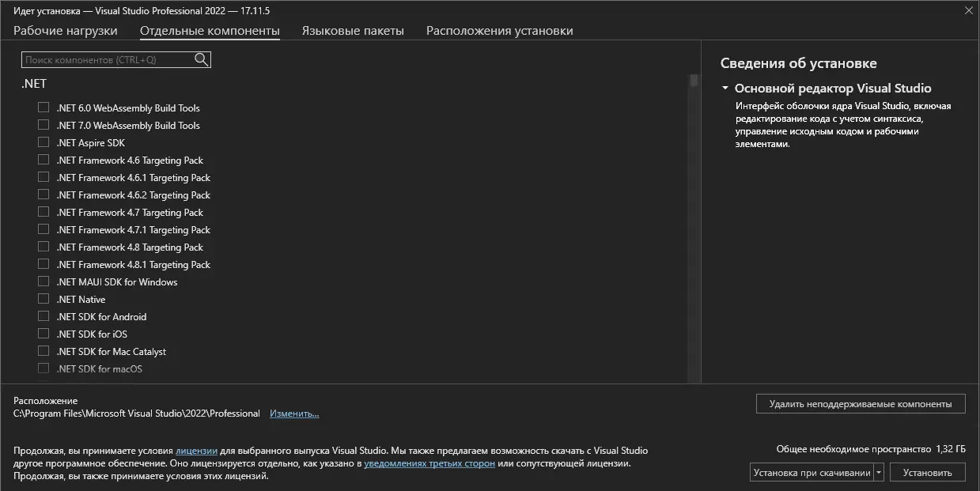Tick .NET Framework 4.6.1 Targeting Pack
Screen dimensions: 980x491
pyautogui.click(x=44, y=177)
